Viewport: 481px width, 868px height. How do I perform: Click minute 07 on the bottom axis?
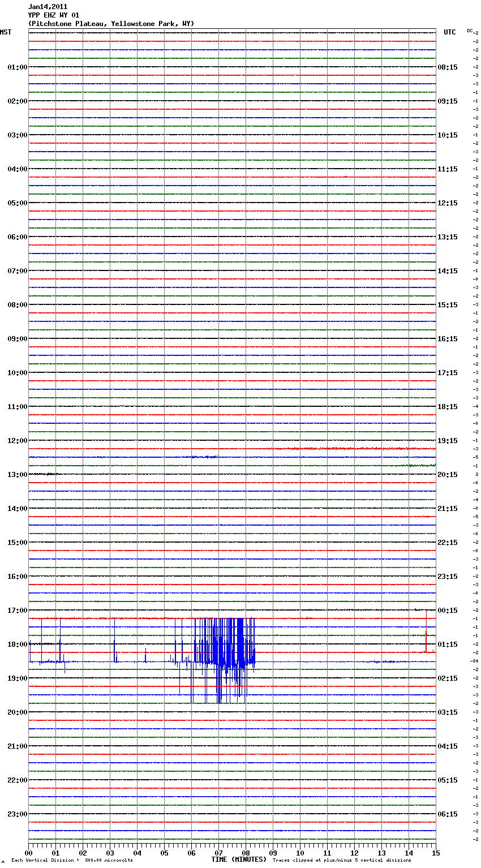[219, 853]
